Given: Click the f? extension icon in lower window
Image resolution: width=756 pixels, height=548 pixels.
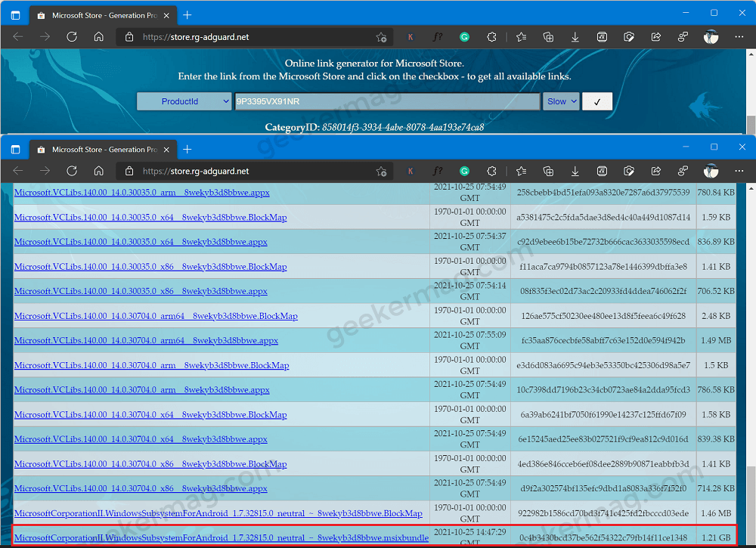Looking at the screenshot, I should (x=437, y=171).
